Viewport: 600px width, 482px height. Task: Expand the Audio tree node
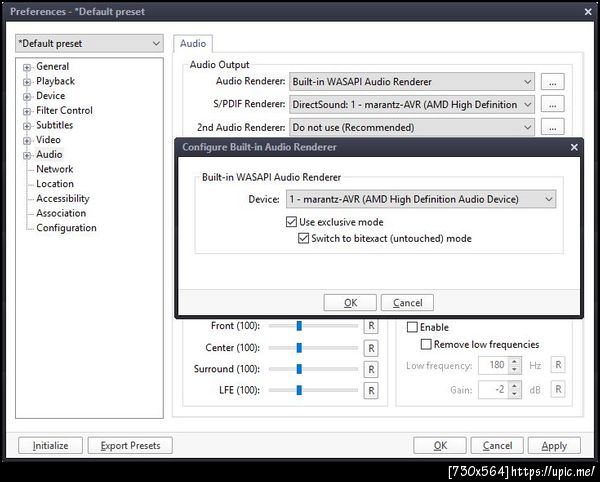pos(27,156)
